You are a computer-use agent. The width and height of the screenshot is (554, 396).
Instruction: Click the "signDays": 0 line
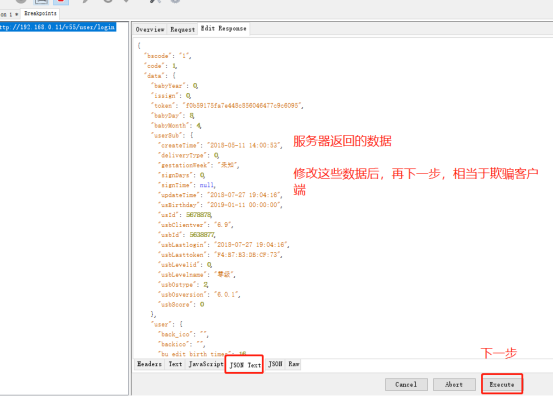tap(182, 175)
